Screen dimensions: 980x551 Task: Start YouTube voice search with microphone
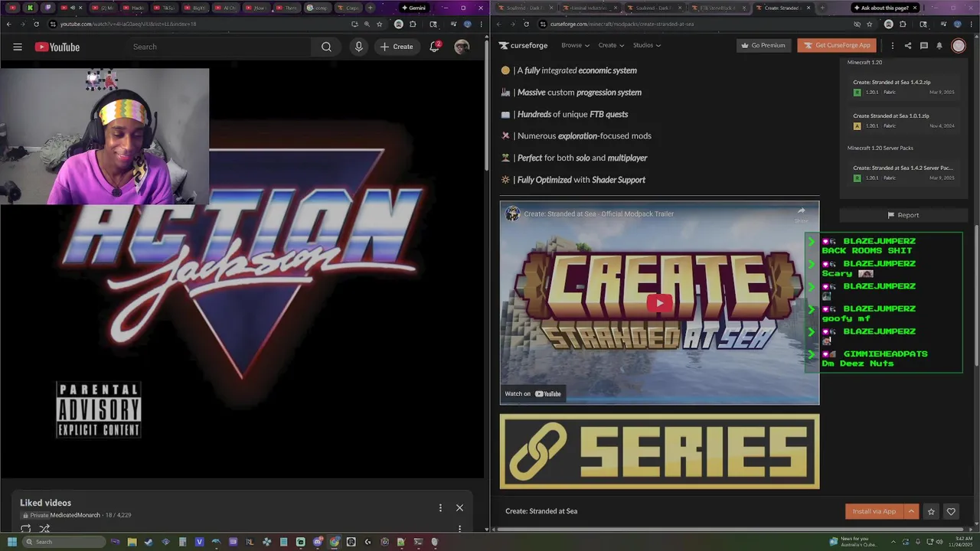tap(358, 47)
